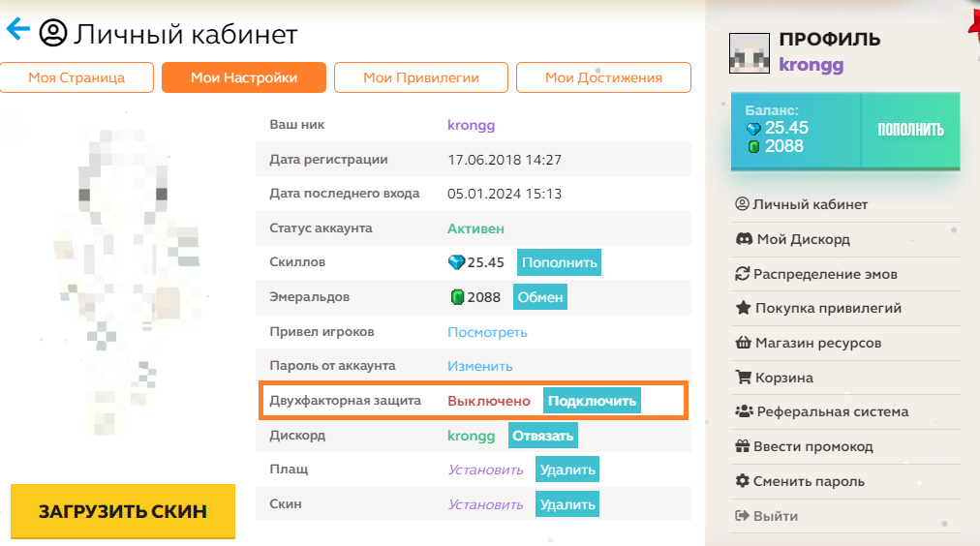
Task: Select Сменить пароль in sidebar
Action: (x=809, y=482)
